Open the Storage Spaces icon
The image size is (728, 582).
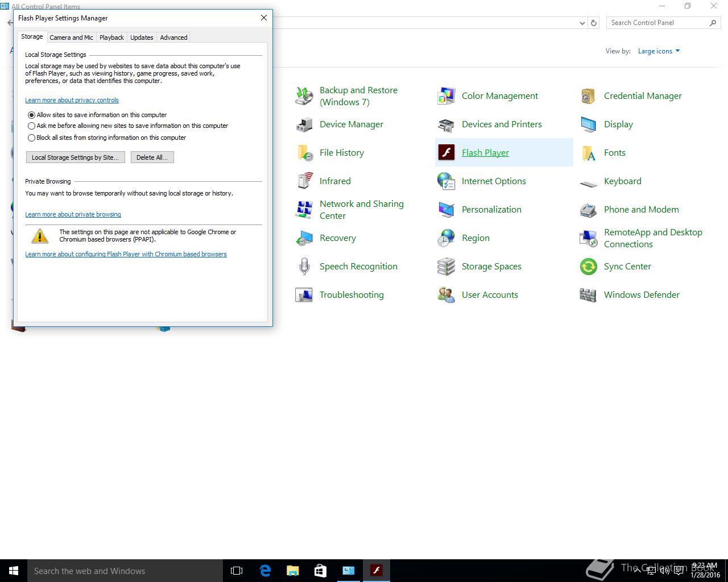click(446, 267)
